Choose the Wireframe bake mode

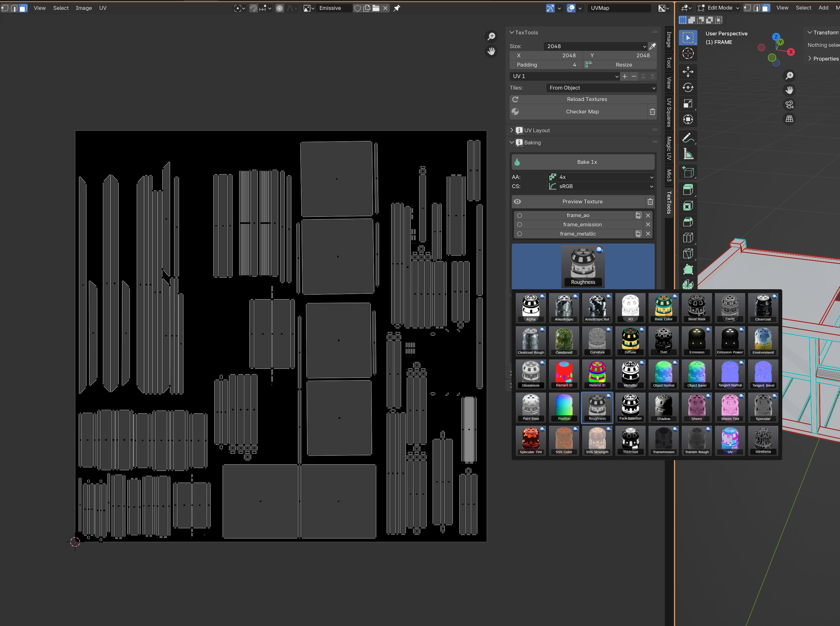763,441
